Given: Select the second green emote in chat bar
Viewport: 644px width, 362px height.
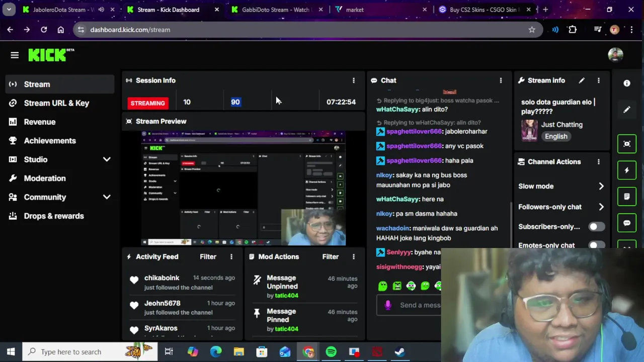Looking at the screenshot, I should coord(397,286).
